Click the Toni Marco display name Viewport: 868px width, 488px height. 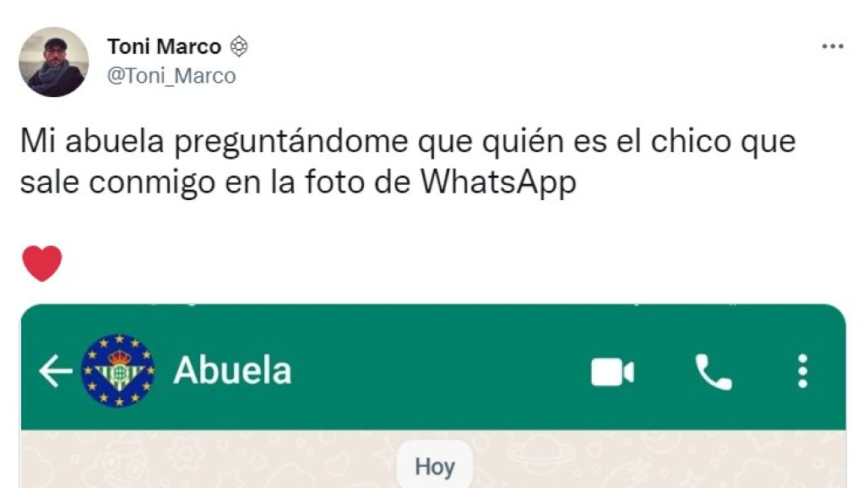tap(165, 46)
